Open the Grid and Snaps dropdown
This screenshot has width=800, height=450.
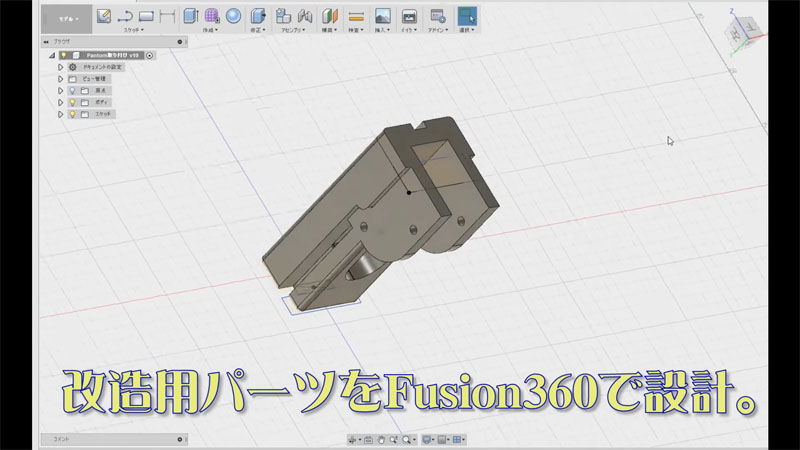(442, 439)
